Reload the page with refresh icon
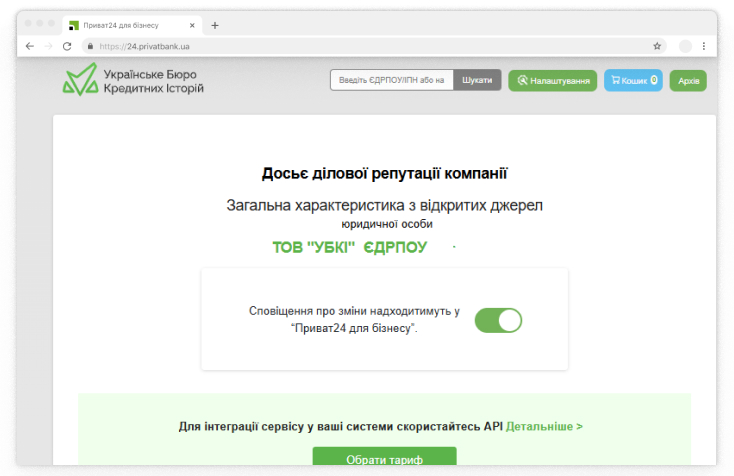The width and height of the screenshot is (734, 476). 67,46
